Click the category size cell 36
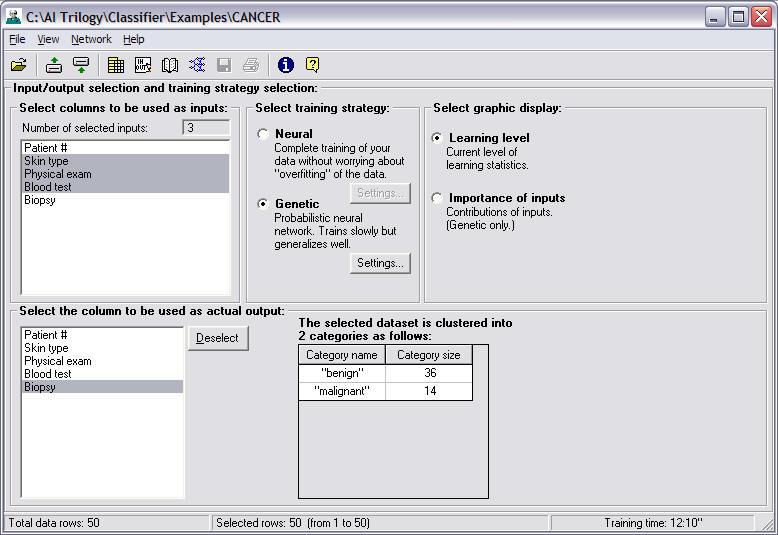 click(429, 373)
